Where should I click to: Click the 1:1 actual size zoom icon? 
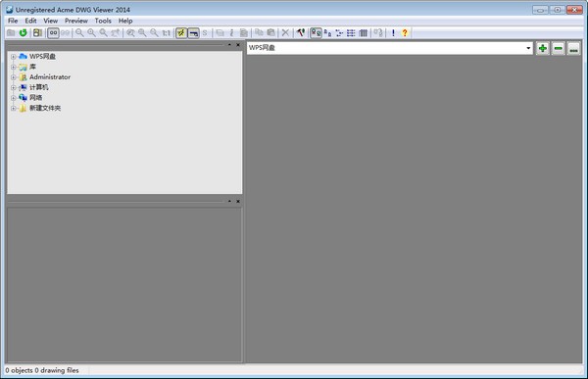[x=167, y=33]
